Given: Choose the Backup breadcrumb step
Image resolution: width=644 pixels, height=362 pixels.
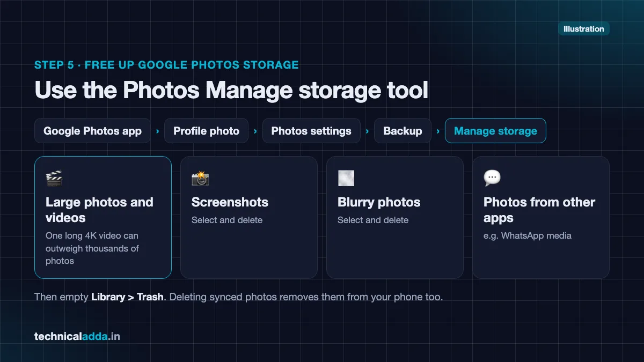Looking at the screenshot, I should click(402, 131).
